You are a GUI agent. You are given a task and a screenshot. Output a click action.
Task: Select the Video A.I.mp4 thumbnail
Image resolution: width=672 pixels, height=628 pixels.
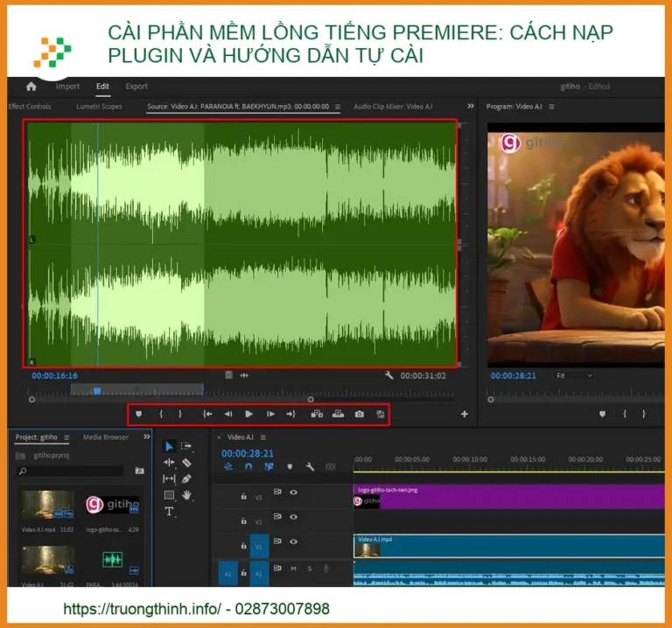point(47,505)
